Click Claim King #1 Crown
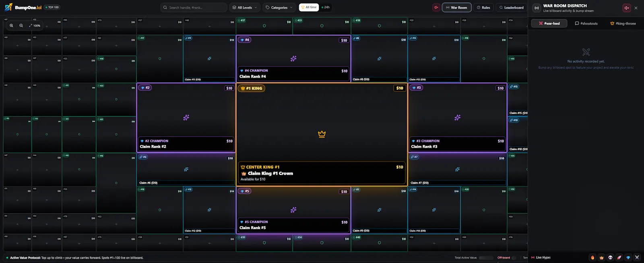644x263 pixels. (x=270, y=173)
